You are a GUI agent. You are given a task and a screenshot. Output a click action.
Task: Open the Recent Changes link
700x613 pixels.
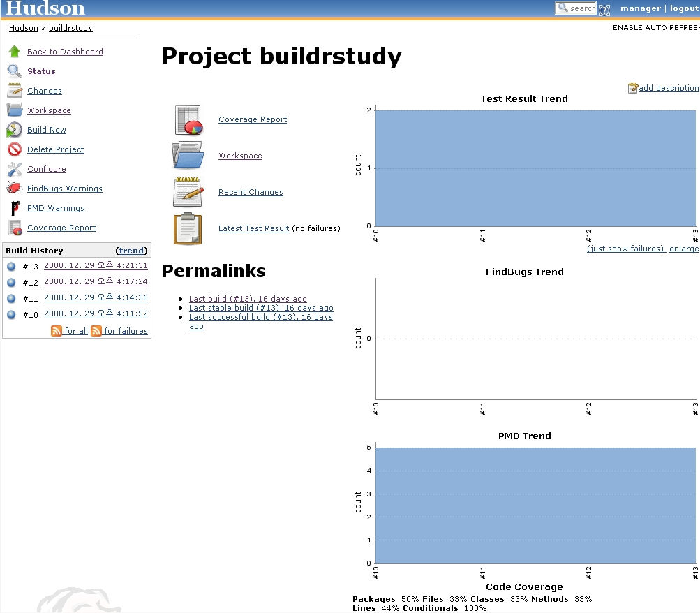point(251,192)
